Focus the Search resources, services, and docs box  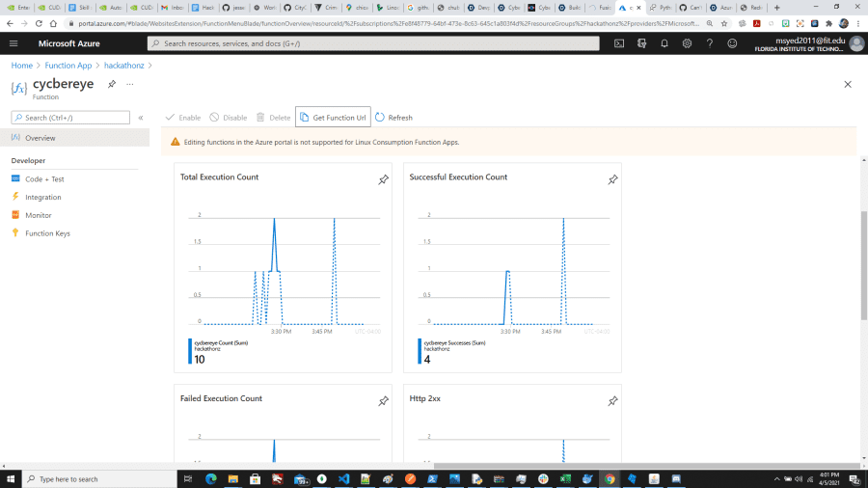tap(373, 43)
